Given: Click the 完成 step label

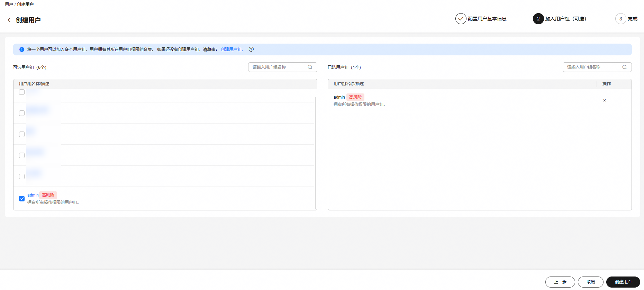Looking at the screenshot, I should click(632, 19).
